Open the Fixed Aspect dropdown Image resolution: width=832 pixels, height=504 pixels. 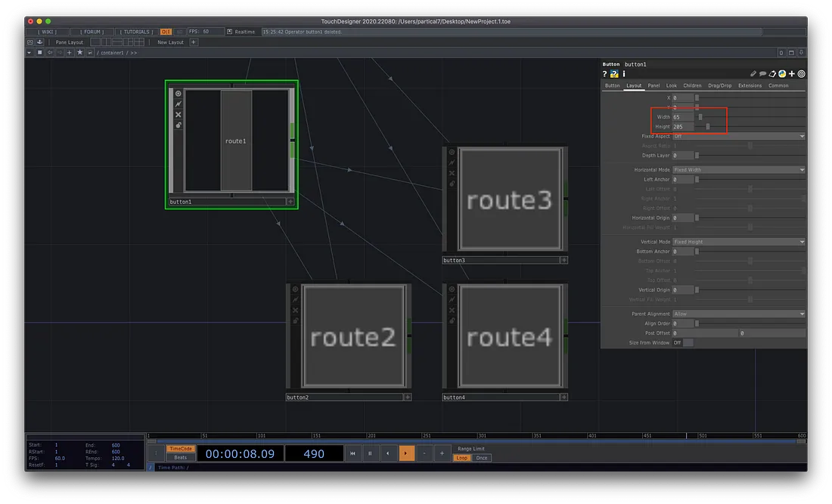click(x=738, y=136)
